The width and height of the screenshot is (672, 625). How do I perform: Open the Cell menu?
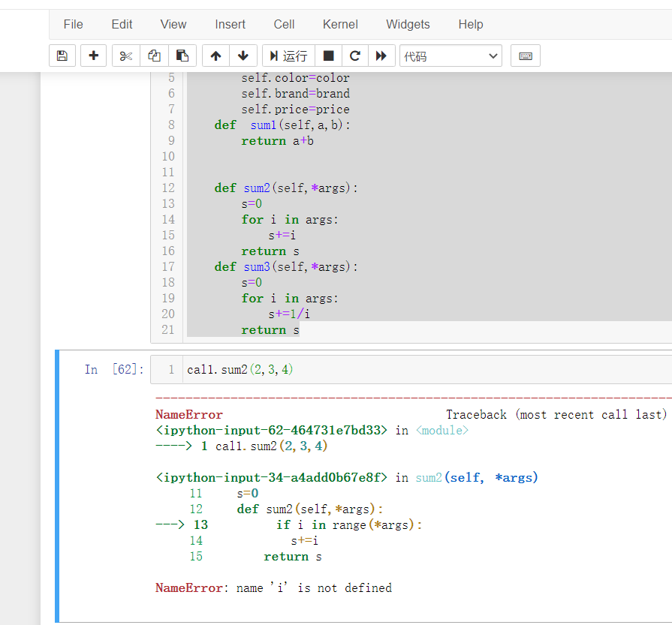284,25
